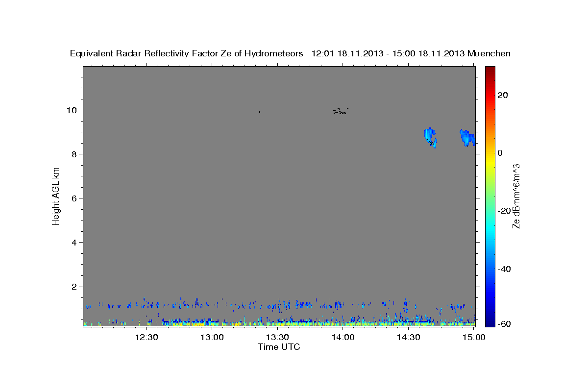Click the colorbar value '-60'
Viewport: 588px width, 392px height.
tap(504, 324)
